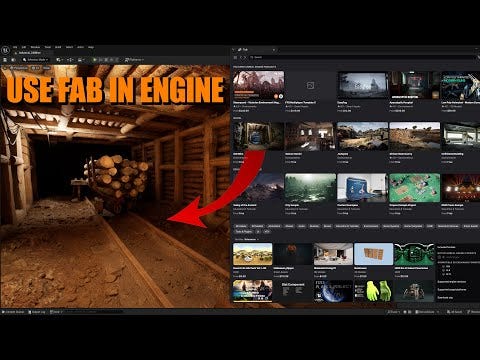480x360 pixels.
Task: Open the Perspective view dropdown
Action: coord(20,68)
